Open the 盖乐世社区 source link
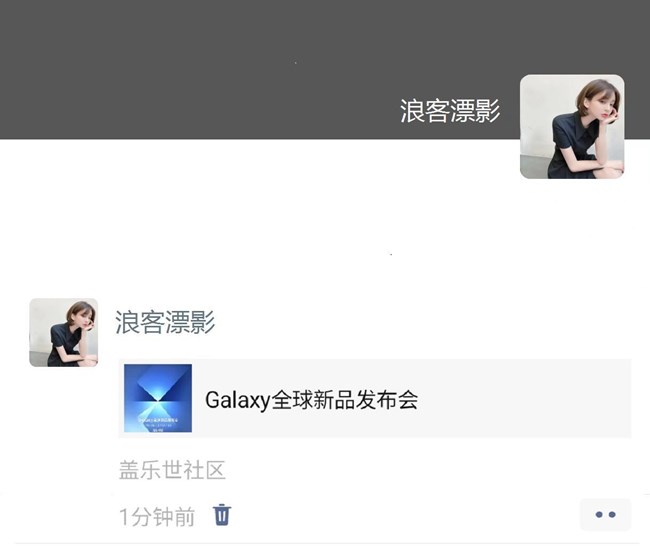Viewport: 650px width, 550px height. 172,470
